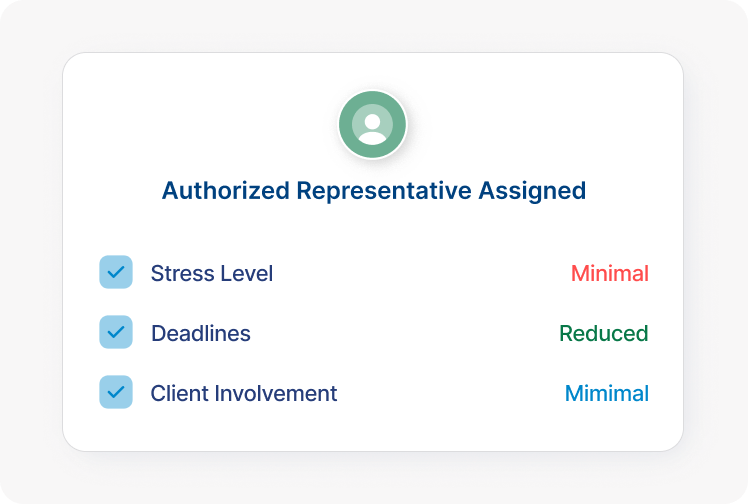
Task: Toggle the Deadlines checkbox
Action: click(x=116, y=332)
